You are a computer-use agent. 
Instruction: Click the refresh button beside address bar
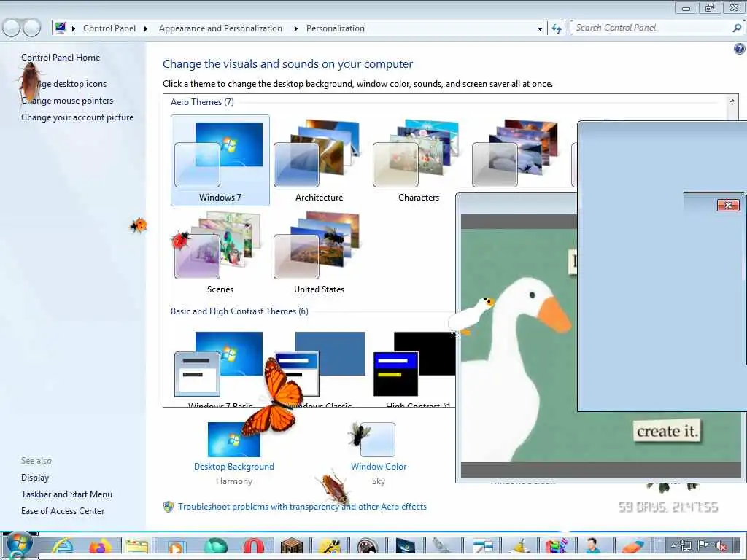point(557,28)
